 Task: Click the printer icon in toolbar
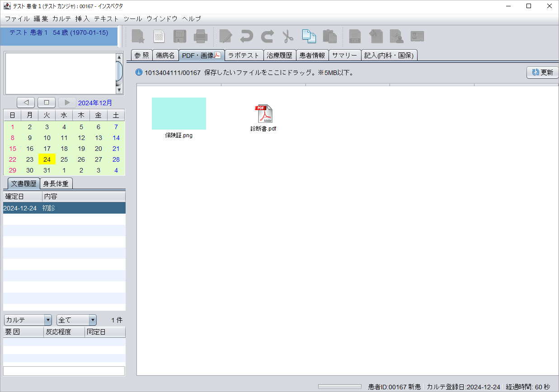(x=200, y=36)
